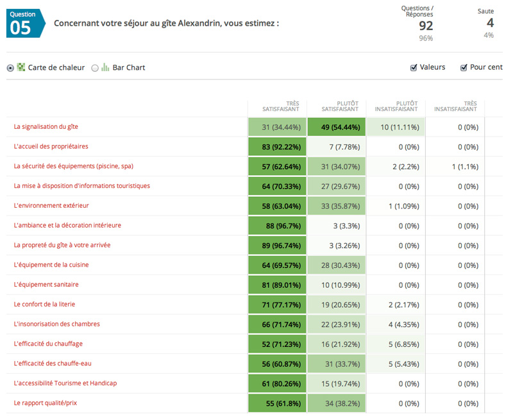Click L'accessibilité Tourisme et Handicap label

pos(65,383)
